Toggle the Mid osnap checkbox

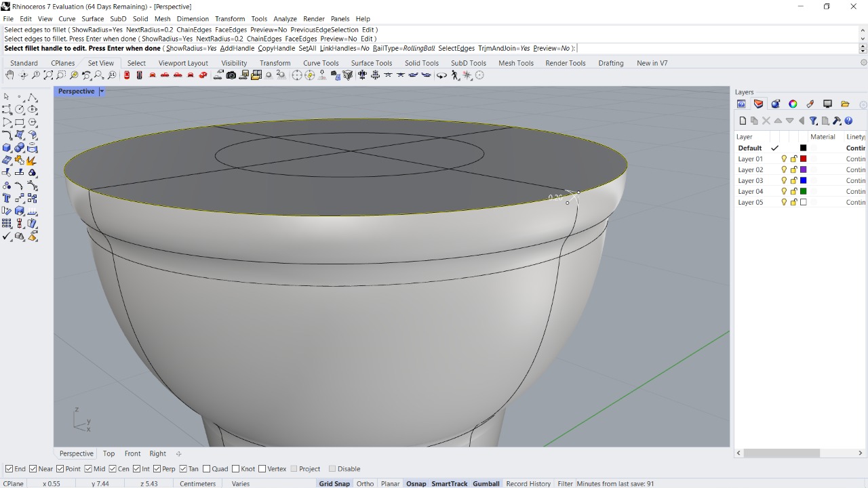pos(88,468)
